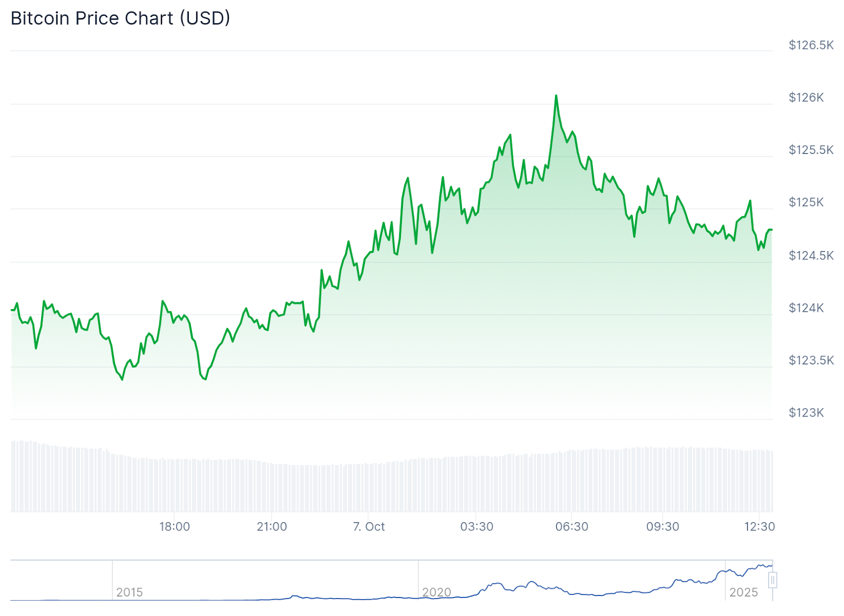Click the $125.5K price axis label
This screenshot has width=844, height=616.
811,150
